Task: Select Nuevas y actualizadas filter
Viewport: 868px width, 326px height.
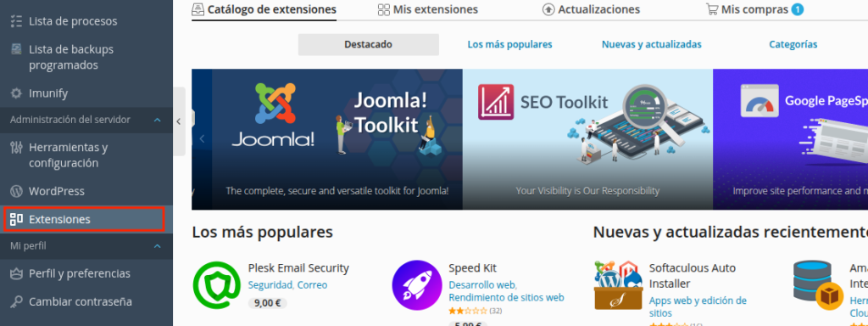Action: (652, 44)
